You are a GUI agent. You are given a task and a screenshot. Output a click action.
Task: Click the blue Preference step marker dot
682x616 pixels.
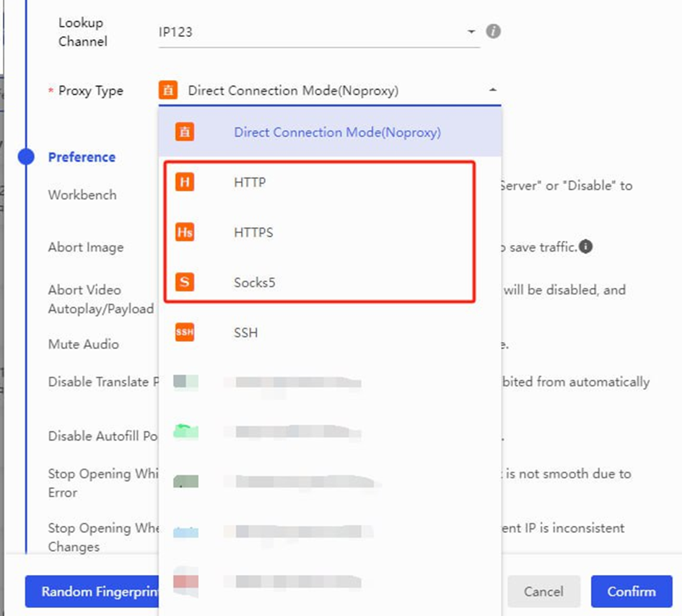(27, 157)
